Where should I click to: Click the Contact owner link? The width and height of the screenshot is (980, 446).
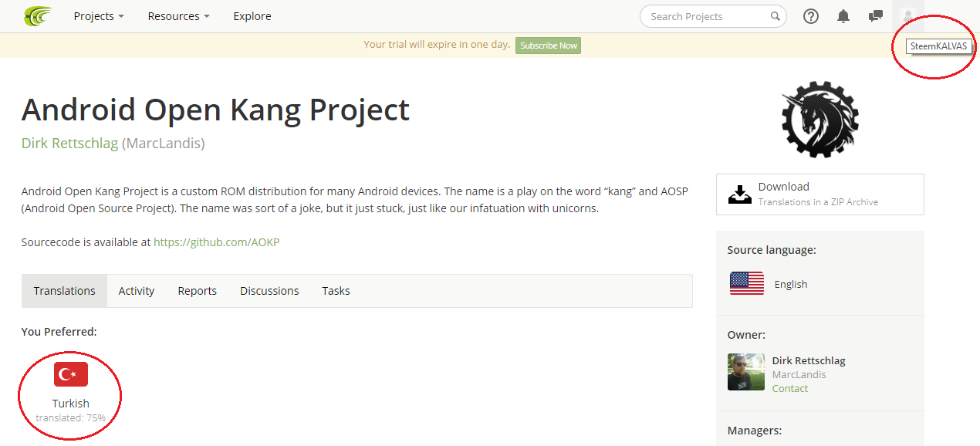[x=790, y=388]
